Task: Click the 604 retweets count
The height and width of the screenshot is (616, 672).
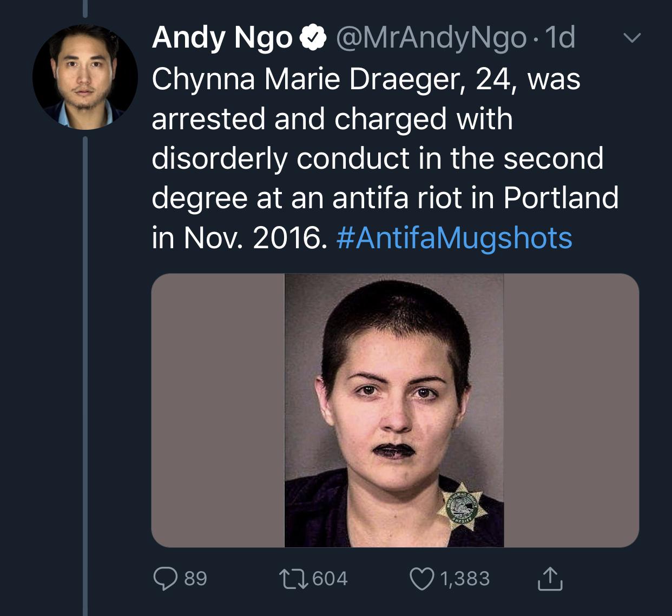Action: (x=330, y=578)
